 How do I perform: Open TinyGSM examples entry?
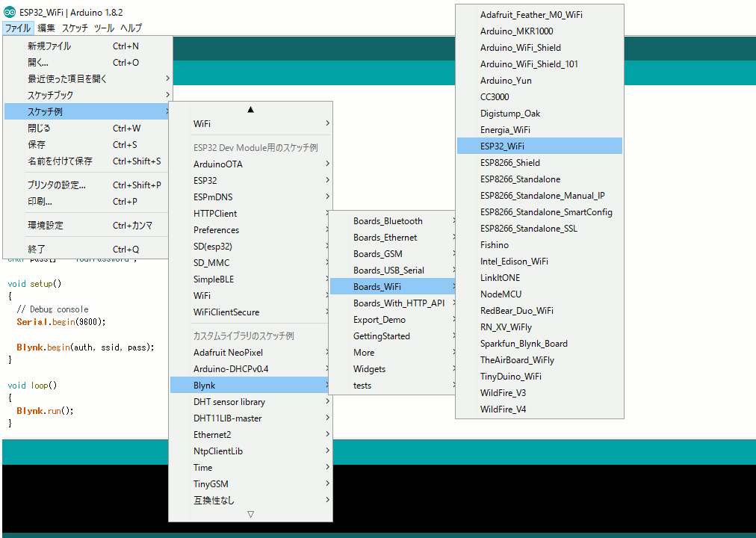251,483
